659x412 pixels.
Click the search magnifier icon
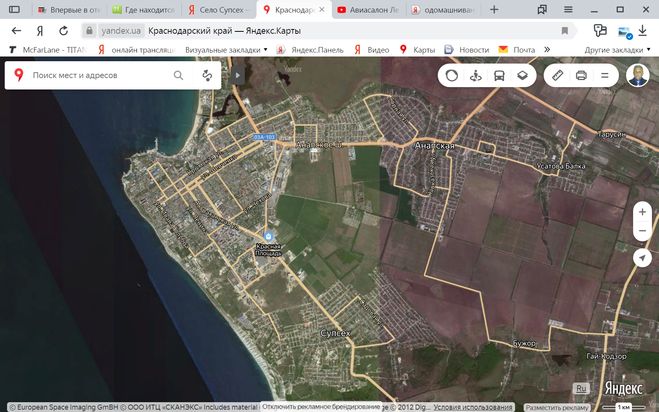pyautogui.click(x=179, y=75)
